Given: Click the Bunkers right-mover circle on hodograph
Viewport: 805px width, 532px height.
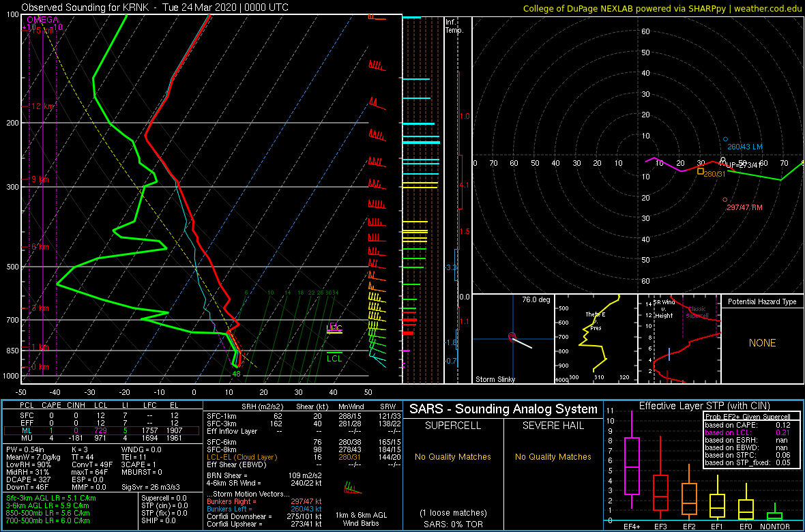Looking at the screenshot, I should [x=725, y=200].
